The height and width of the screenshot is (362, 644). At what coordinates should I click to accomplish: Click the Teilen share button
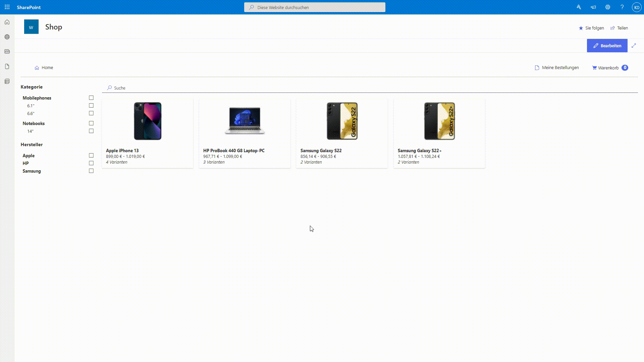pyautogui.click(x=619, y=28)
